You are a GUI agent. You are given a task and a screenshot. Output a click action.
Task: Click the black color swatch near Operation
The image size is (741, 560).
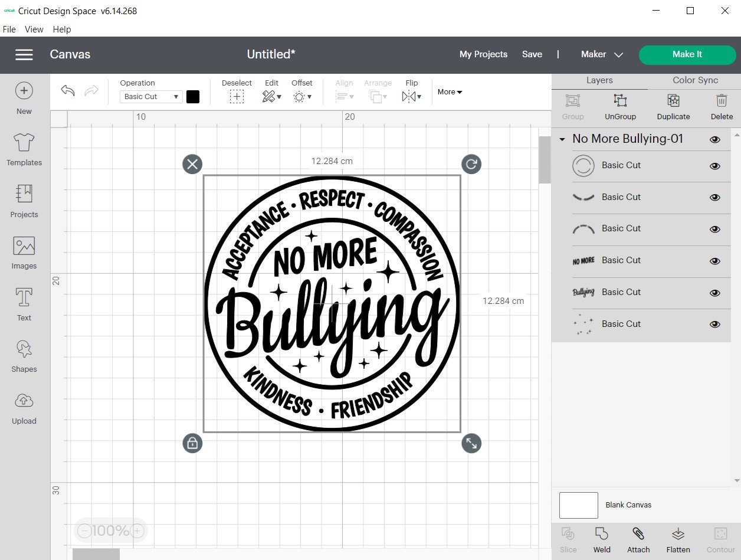[193, 96]
